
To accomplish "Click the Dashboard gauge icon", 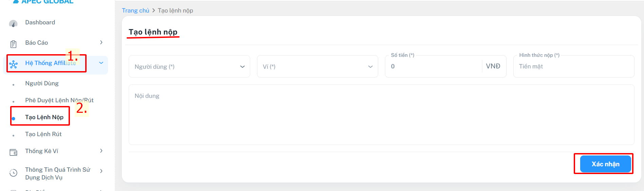I will (x=13, y=23).
